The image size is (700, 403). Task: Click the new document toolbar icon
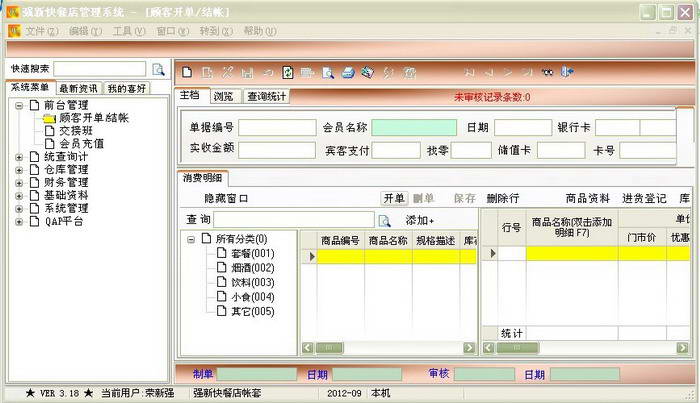(187, 72)
